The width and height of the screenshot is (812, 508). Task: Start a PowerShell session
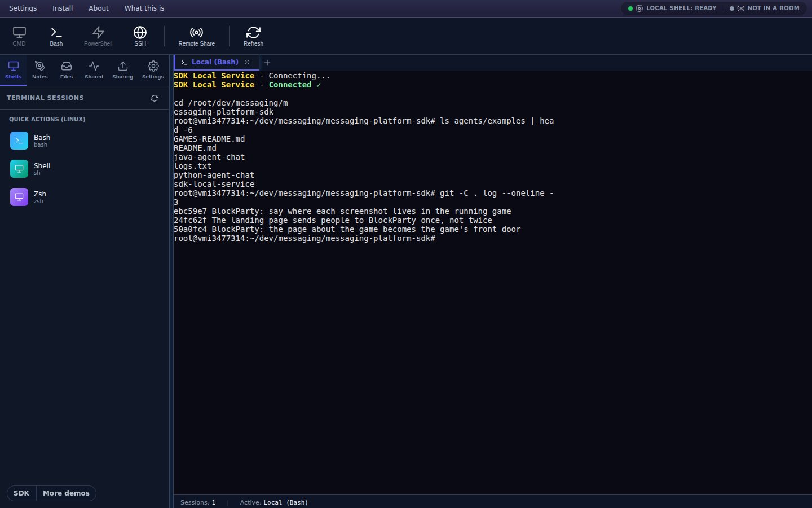click(98, 36)
